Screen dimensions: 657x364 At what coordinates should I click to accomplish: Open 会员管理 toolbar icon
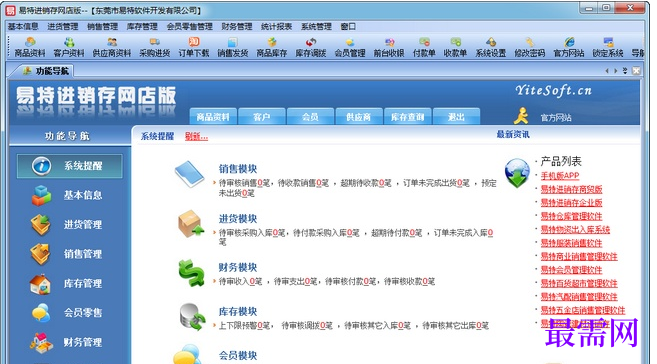click(x=350, y=47)
